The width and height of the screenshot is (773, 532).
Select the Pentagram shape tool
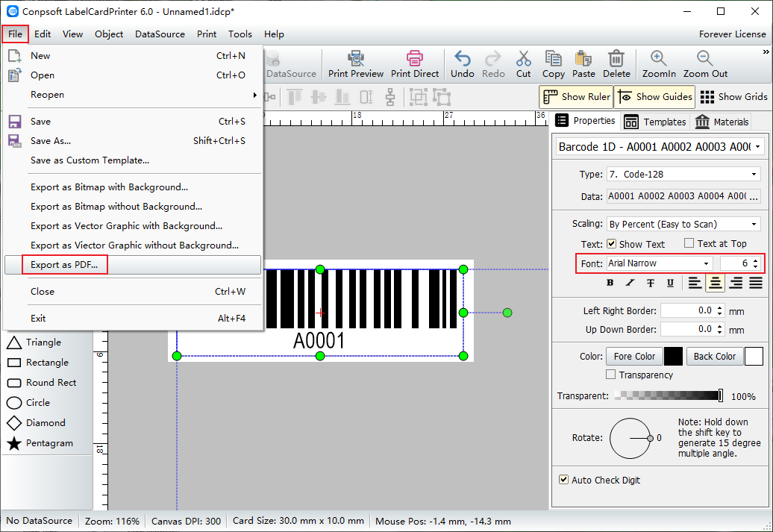pyautogui.click(x=40, y=443)
